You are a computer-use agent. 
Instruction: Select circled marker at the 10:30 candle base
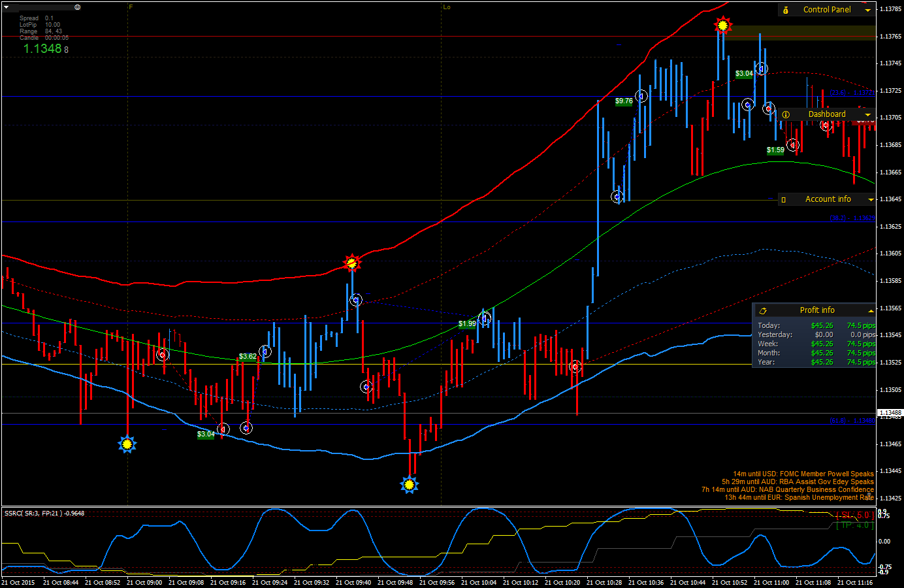pyautogui.click(x=617, y=197)
